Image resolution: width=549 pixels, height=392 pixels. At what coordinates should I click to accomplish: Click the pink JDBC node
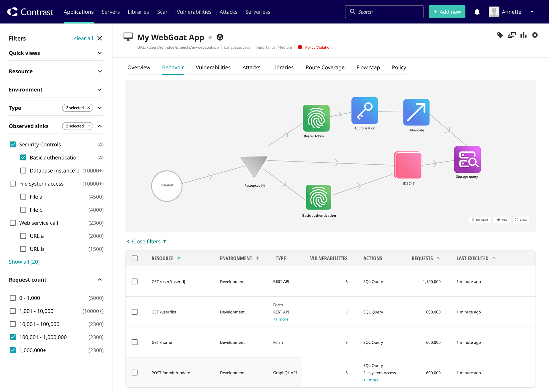(408, 165)
